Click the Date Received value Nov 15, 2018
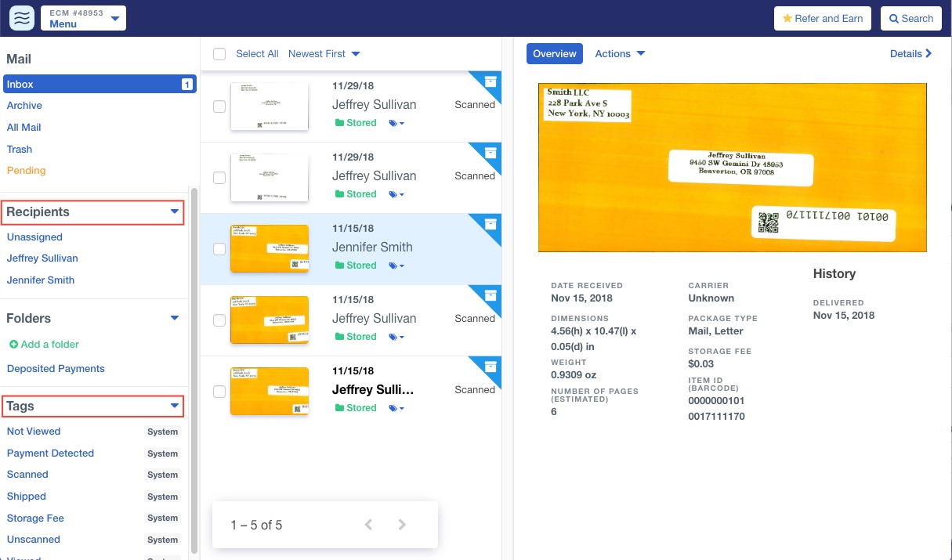The width and height of the screenshot is (952, 560). [x=581, y=298]
